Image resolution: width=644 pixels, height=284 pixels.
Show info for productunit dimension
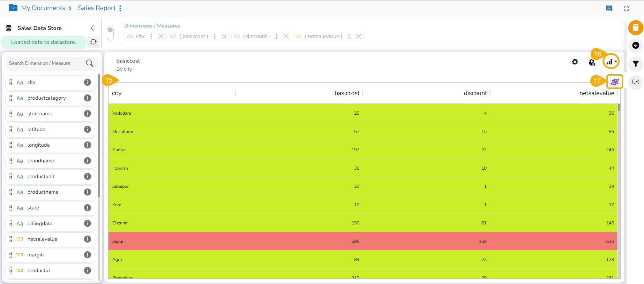[88, 176]
